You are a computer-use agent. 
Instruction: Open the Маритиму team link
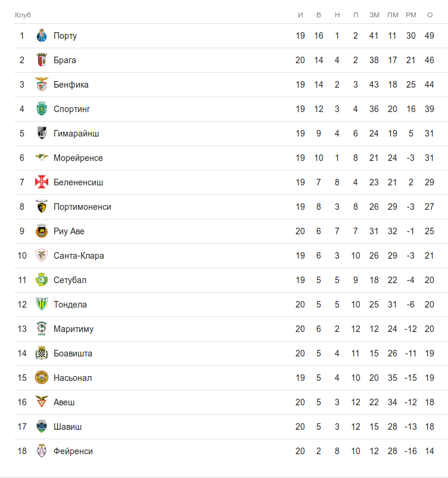point(73,329)
